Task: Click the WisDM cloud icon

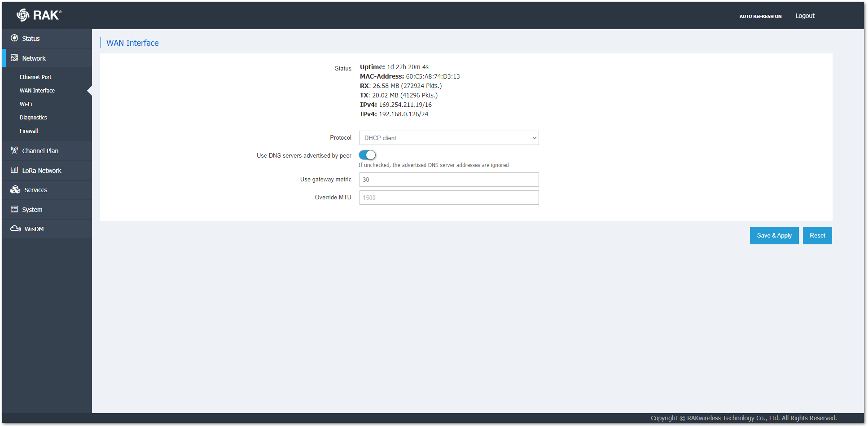Action: tap(16, 229)
